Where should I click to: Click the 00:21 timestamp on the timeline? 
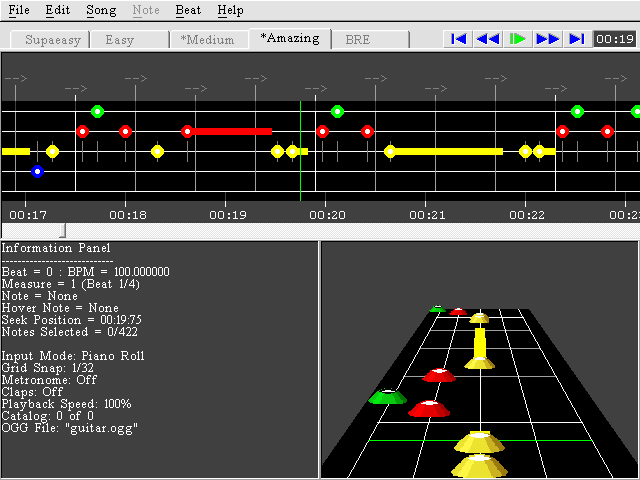[427, 214]
